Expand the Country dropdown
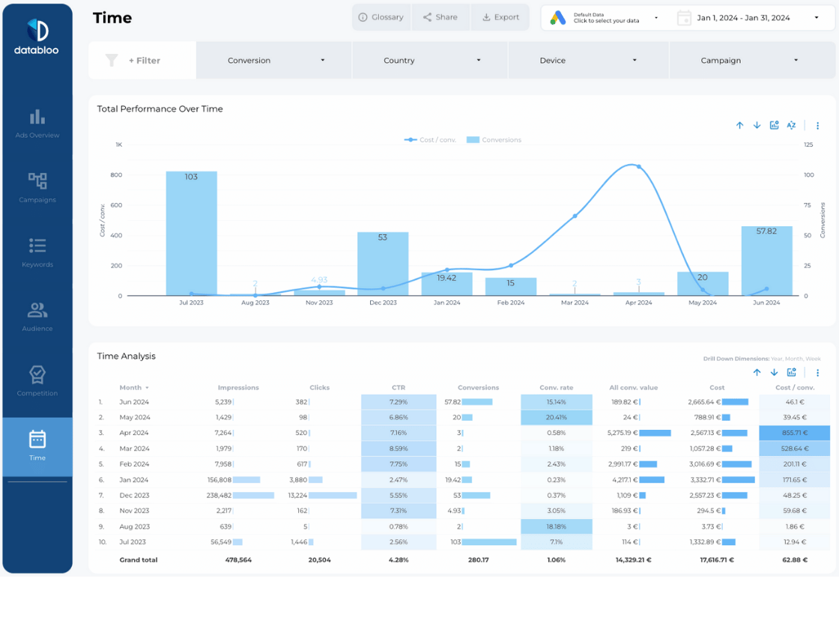This screenshot has height=644, width=839. tap(429, 60)
